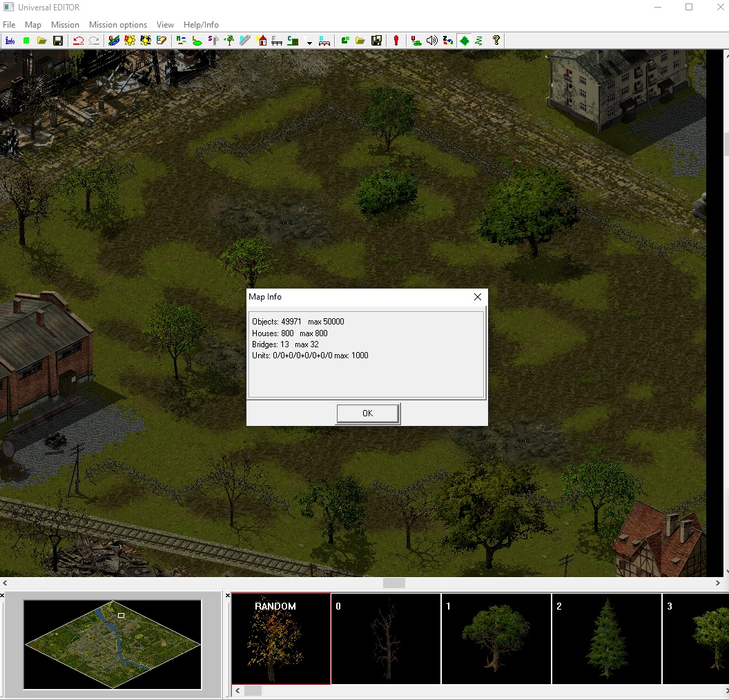Open the View menu

(165, 25)
